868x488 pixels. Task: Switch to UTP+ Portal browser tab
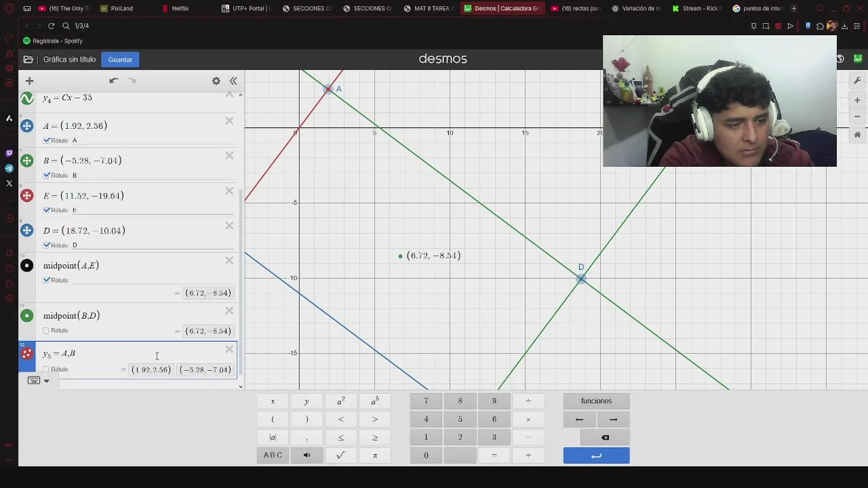coord(246,8)
